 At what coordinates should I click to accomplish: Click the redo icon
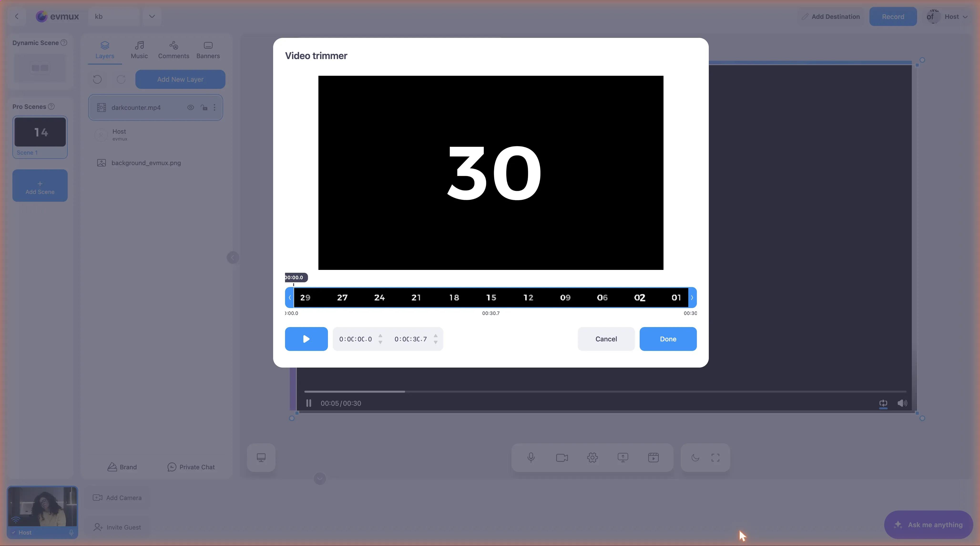[121, 79]
